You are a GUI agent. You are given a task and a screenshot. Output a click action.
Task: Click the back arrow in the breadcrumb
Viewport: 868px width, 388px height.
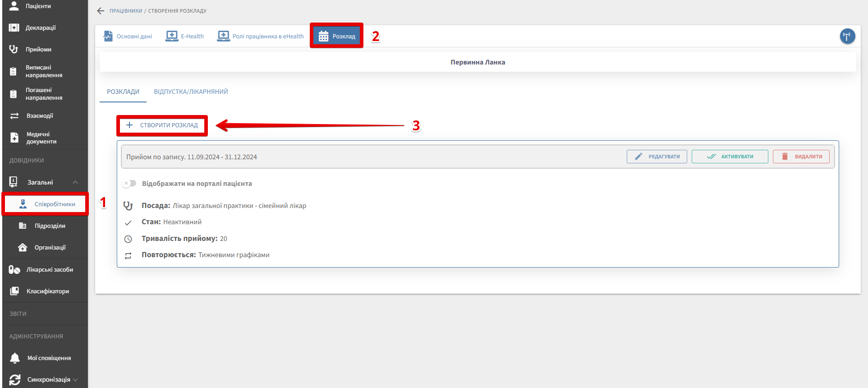(101, 11)
